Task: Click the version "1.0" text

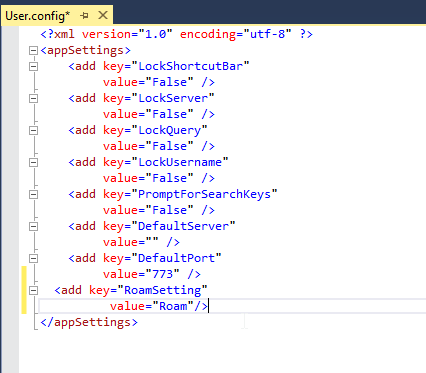Action: pyautogui.click(x=155, y=34)
